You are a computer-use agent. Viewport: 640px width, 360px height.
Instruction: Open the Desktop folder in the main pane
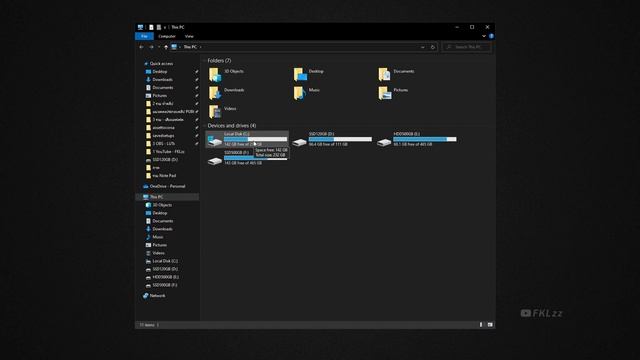(309, 74)
